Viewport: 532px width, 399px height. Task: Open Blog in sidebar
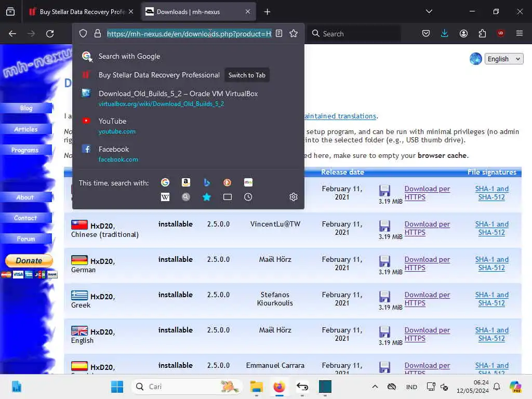(26, 108)
